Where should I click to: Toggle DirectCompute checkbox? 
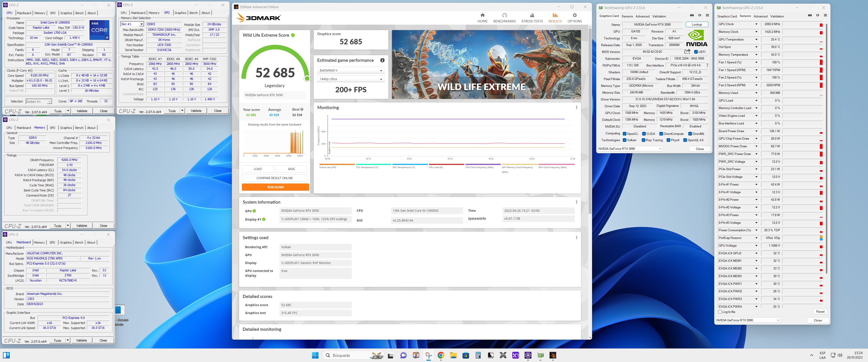coord(661,134)
